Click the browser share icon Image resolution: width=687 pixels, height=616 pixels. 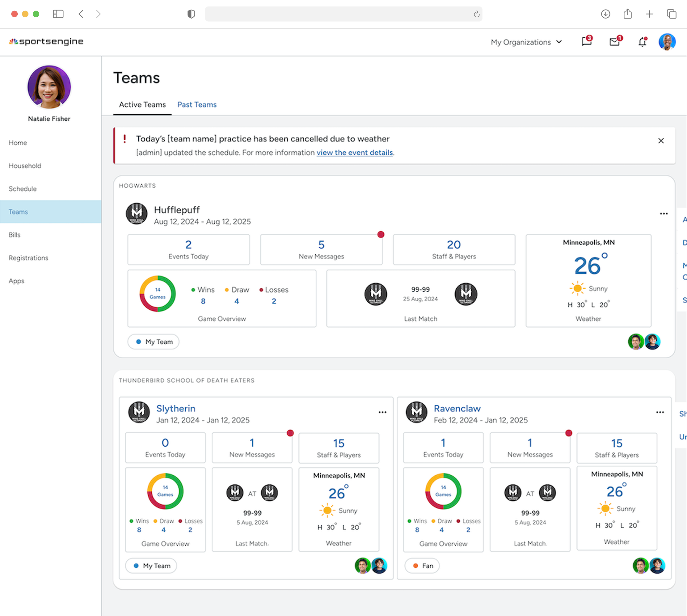click(x=627, y=14)
